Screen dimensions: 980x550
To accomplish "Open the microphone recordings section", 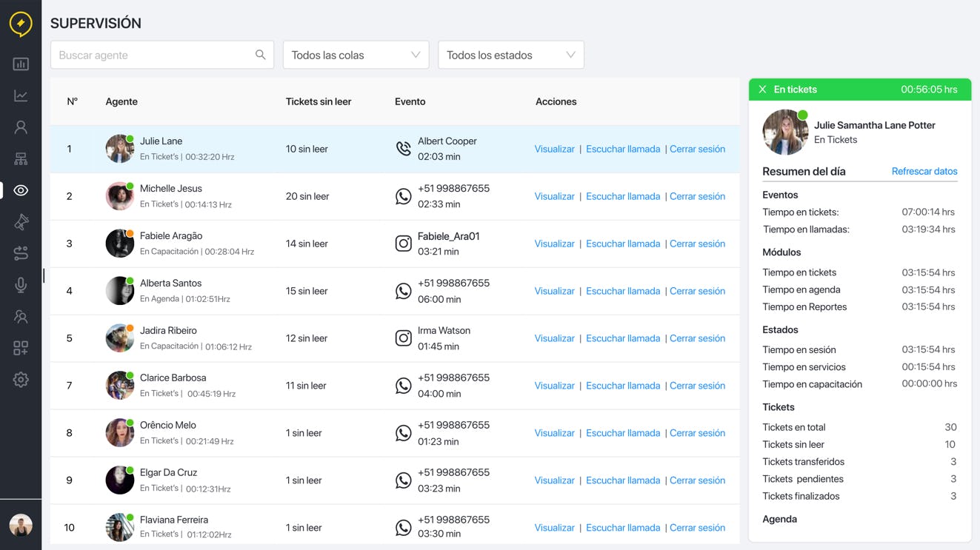I will pyautogui.click(x=21, y=284).
